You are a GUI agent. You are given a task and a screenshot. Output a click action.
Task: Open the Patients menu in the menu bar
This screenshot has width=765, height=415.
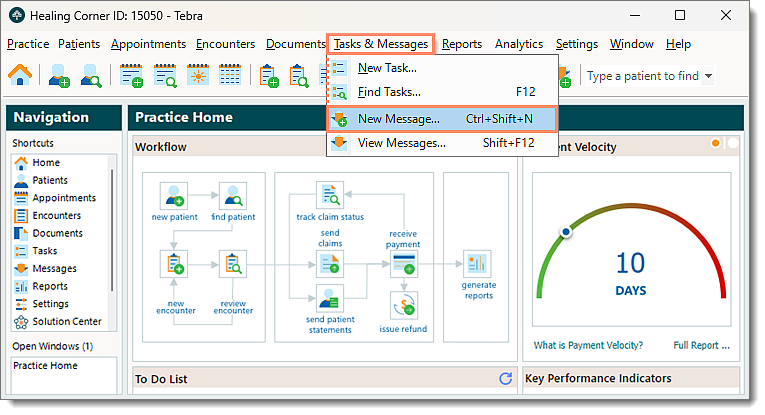[79, 44]
